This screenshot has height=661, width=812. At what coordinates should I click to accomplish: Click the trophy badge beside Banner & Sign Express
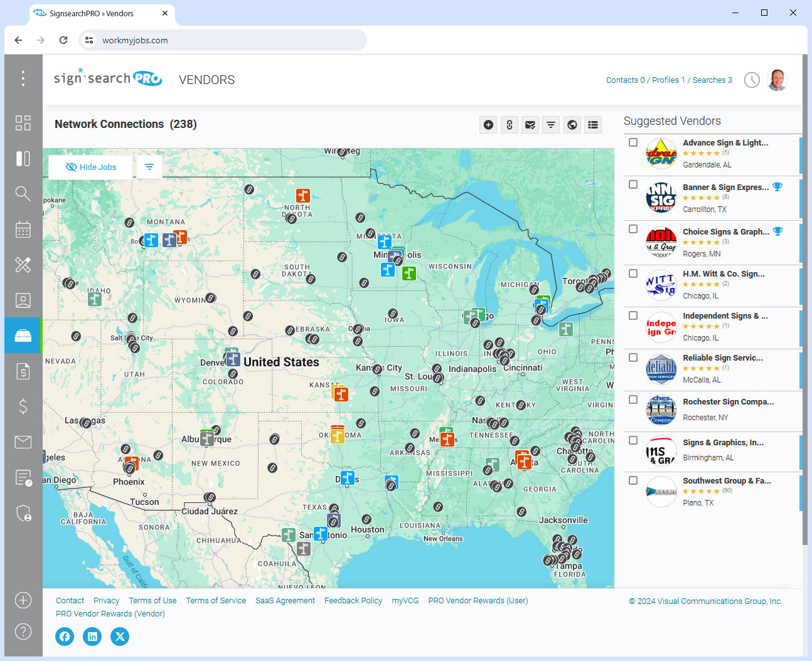(777, 187)
